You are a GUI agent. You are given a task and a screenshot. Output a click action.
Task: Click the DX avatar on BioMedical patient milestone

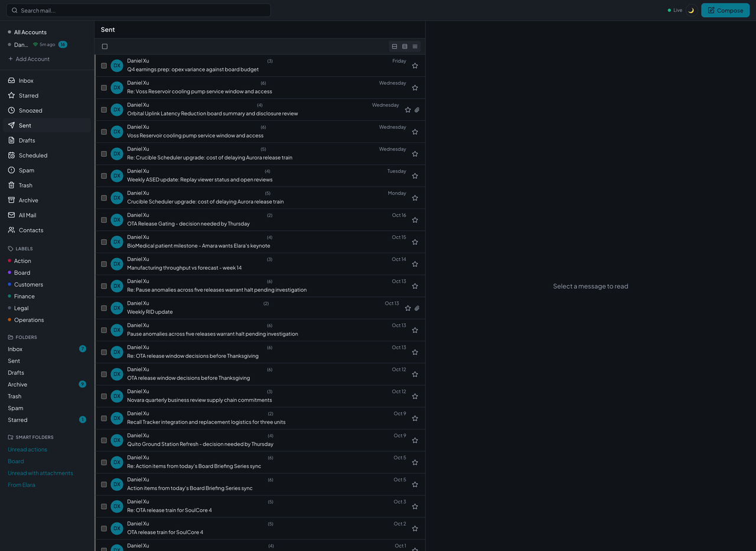pyautogui.click(x=117, y=242)
